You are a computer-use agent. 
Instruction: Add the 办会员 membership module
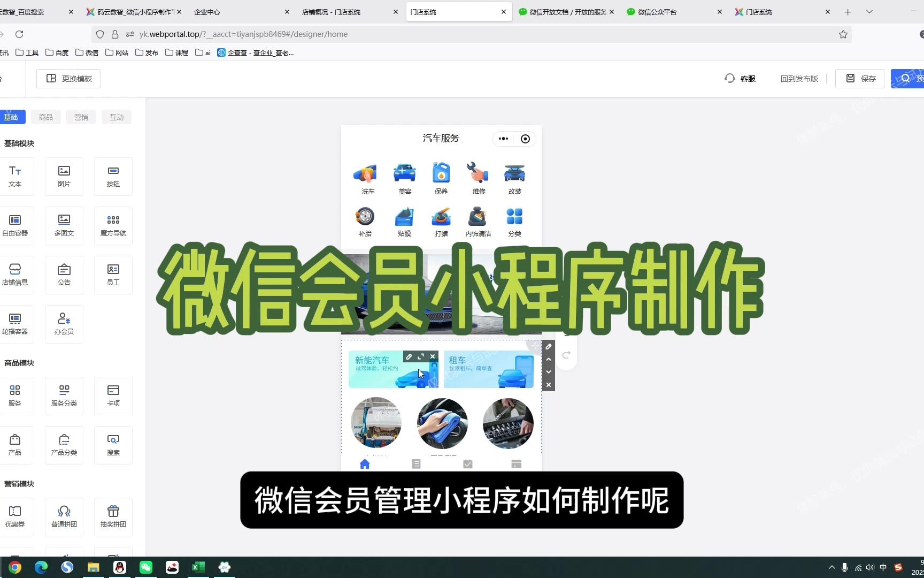coord(64,324)
